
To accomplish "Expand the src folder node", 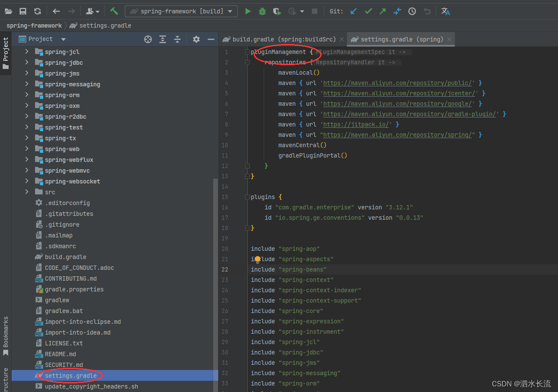I will pos(27,192).
